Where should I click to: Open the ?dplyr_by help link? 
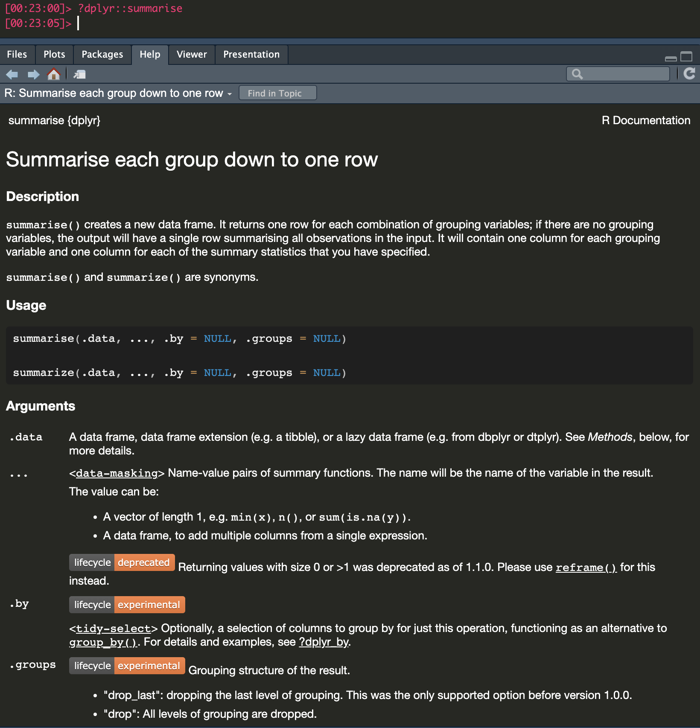(324, 642)
